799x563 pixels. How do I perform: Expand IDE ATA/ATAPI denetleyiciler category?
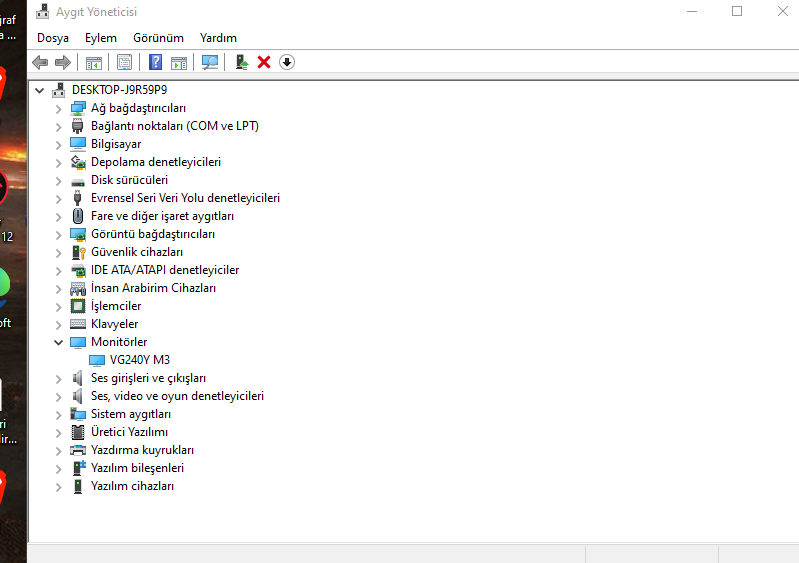click(59, 271)
